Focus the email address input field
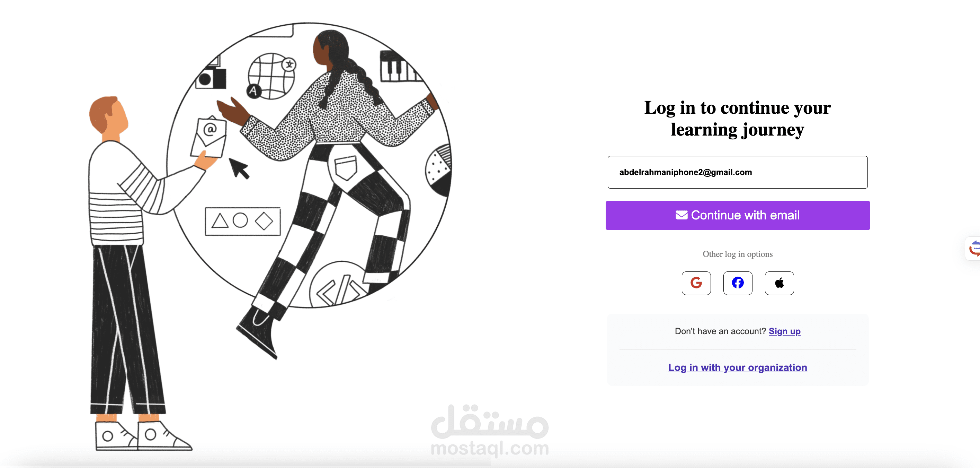The width and height of the screenshot is (980, 468). pyautogui.click(x=737, y=172)
